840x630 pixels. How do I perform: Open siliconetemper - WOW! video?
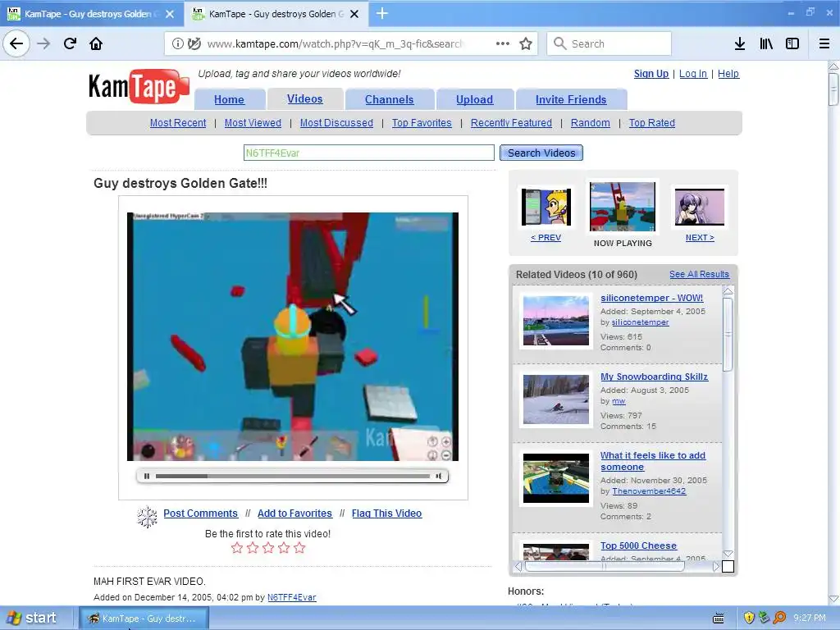coord(651,298)
